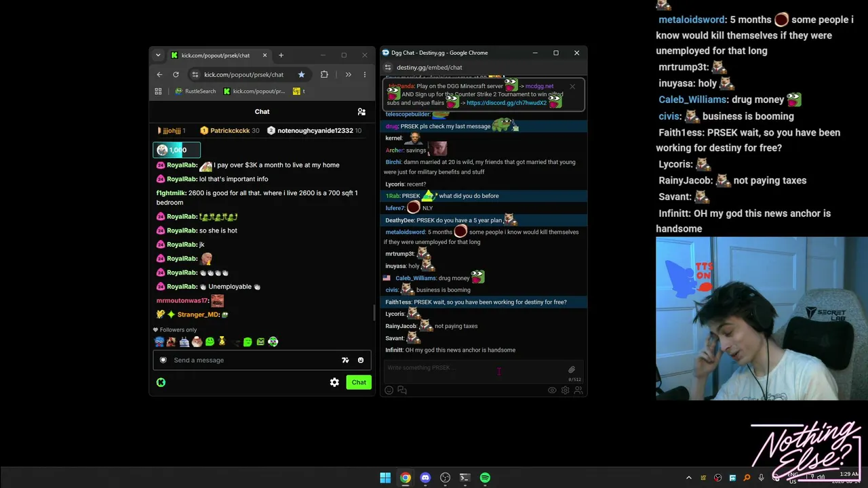Focus the Send a message input

262,360
